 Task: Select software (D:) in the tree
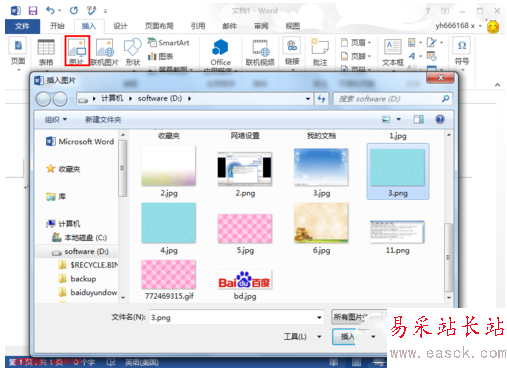click(80, 251)
